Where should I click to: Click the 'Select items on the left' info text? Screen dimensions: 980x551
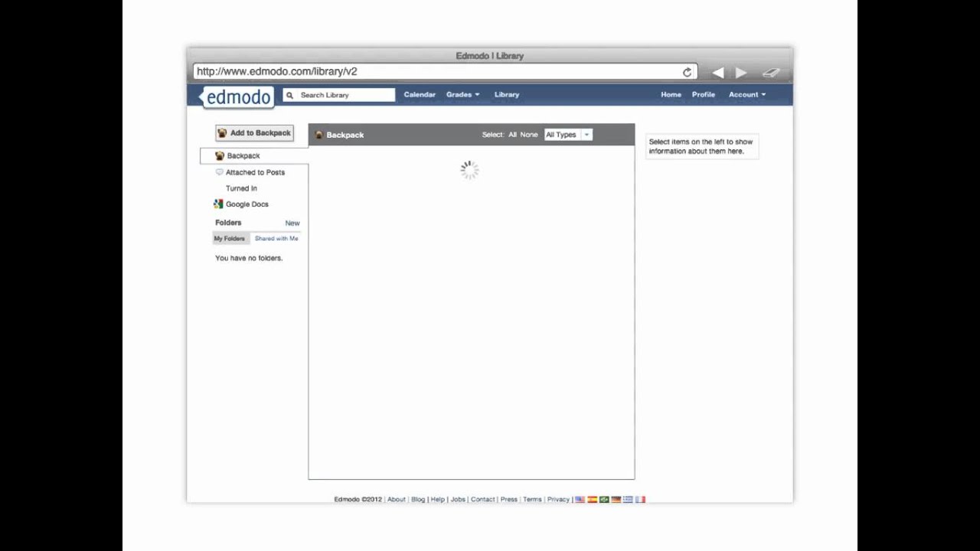tap(701, 147)
